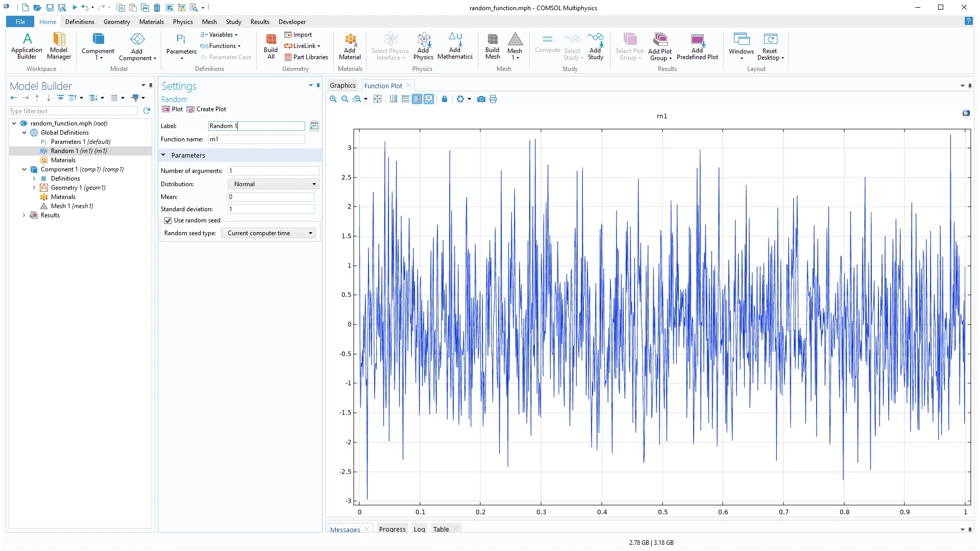Switch to the Graphics tab
980x551 pixels.
click(342, 86)
